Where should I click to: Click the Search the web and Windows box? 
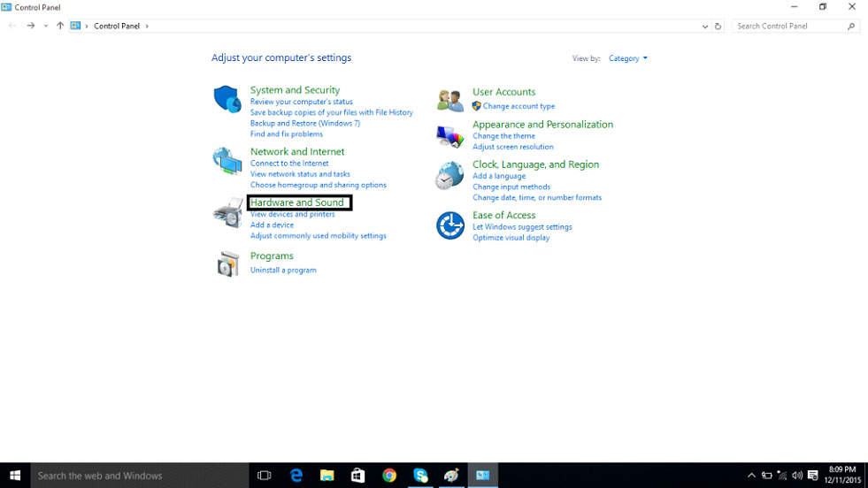point(140,476)
